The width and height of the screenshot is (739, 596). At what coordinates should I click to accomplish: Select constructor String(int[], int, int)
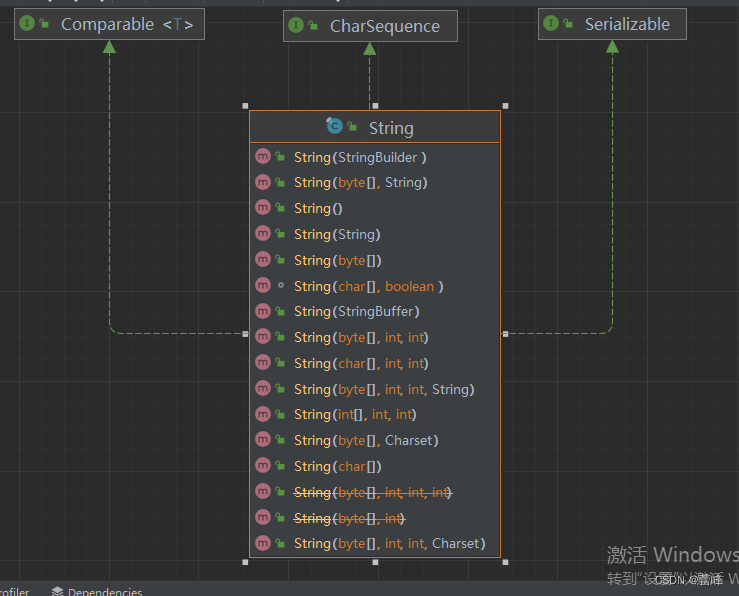pos(375,415)
